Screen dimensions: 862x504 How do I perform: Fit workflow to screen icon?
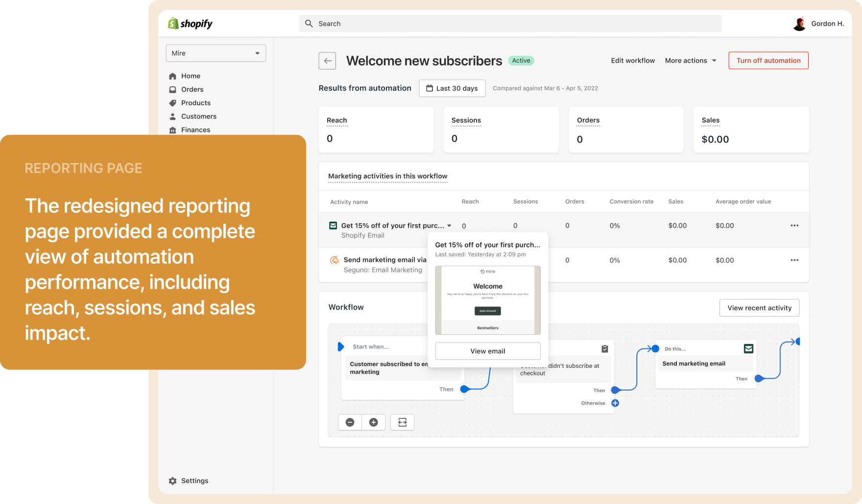click(402, 422)
